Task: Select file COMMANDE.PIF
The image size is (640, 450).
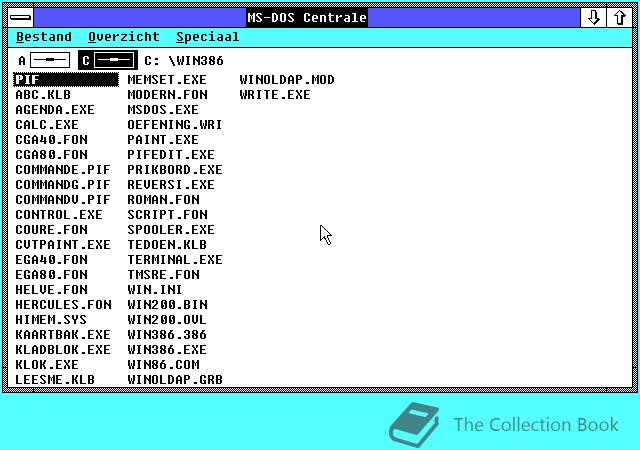Action: coord(63,170)
